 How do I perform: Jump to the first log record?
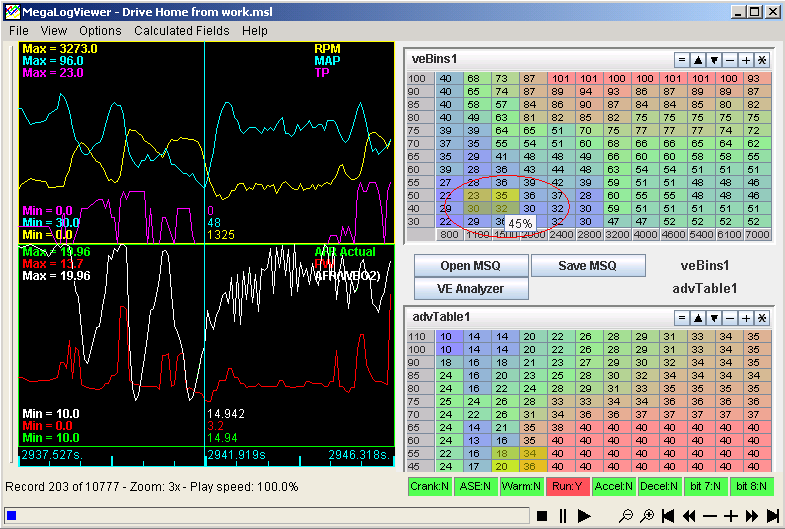[667, 515]
